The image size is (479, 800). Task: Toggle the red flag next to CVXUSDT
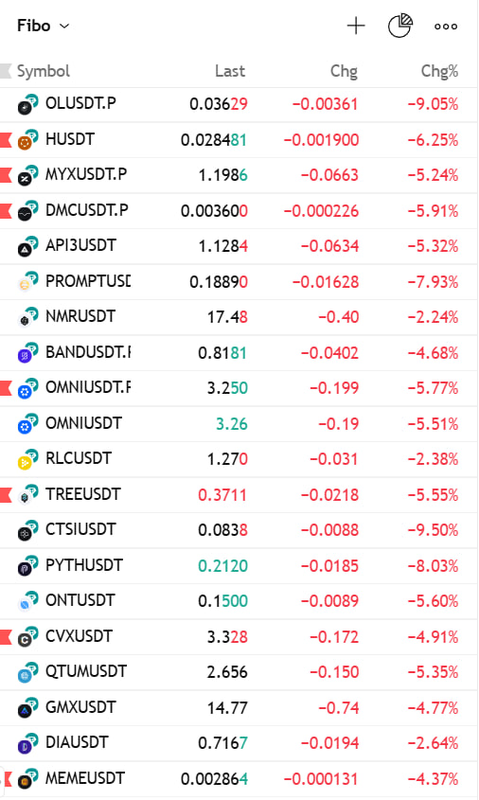[x=6, y=637]
